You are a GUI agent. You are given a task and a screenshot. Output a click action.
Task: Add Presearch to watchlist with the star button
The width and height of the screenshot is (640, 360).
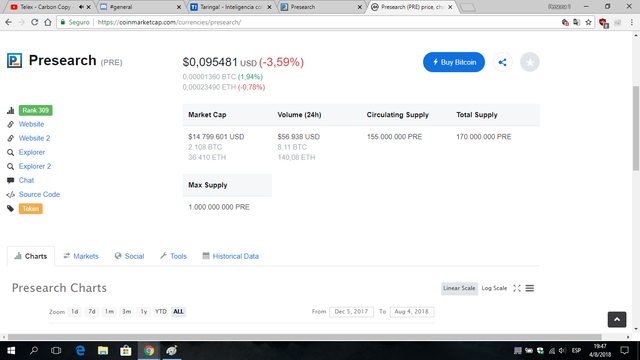(x=530, y=62)
